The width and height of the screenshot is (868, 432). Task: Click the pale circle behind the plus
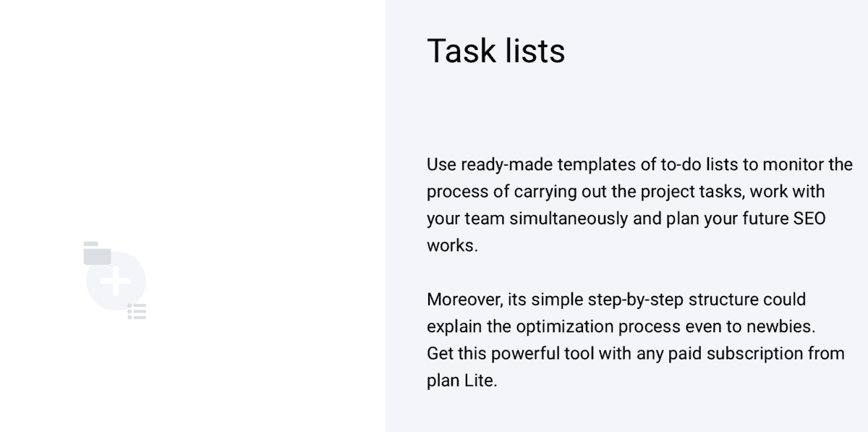point(116,281)
